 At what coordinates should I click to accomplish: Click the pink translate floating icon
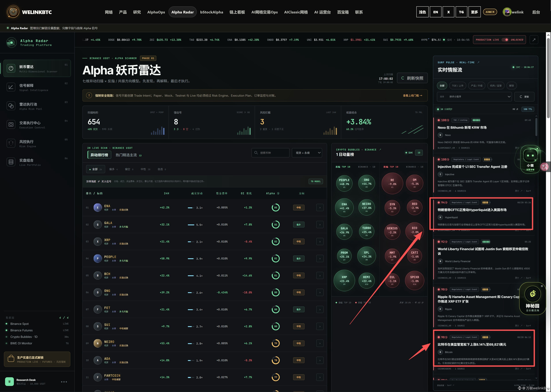point(544,167)
